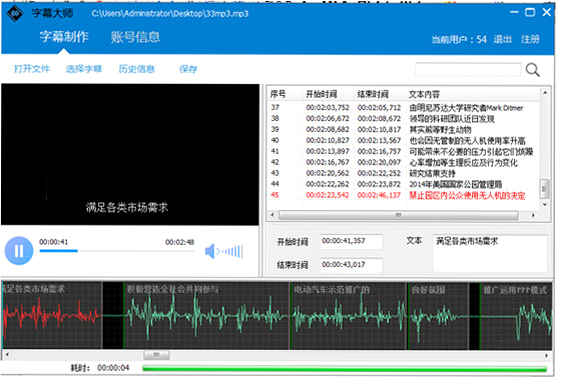This screenshot has height=380, width=569.
Task: Click waveform scroll right arrow
Action: 547,355
